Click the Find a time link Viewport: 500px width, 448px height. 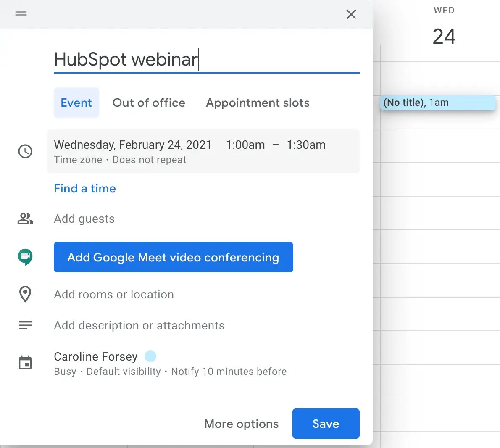(85, 189)
